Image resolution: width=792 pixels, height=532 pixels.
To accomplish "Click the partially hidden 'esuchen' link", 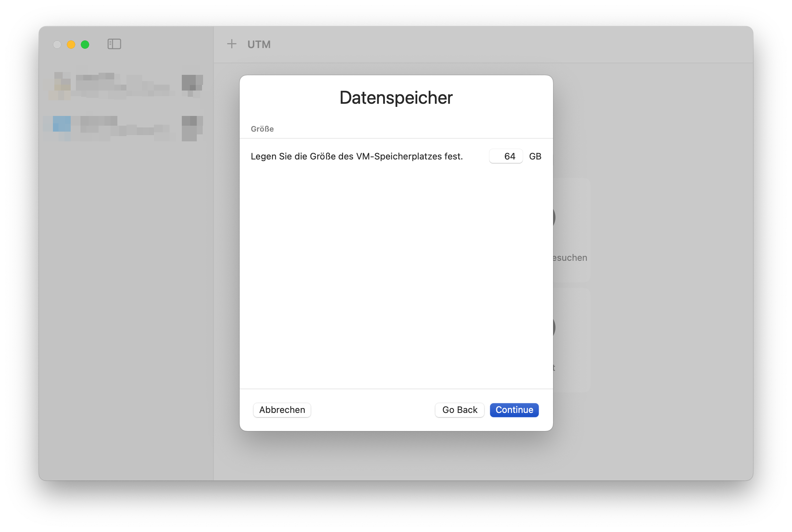I will pyautogui.click(x=570, y=258).
